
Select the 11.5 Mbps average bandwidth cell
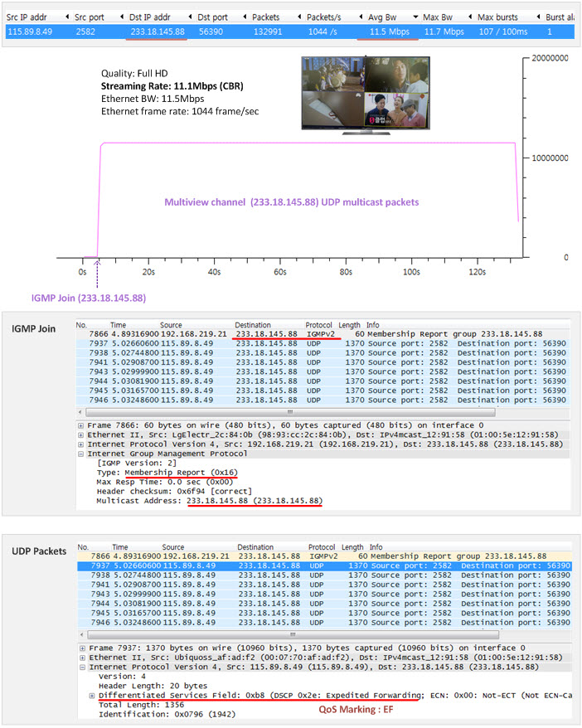pyautogui.click(x=390, y=32)
